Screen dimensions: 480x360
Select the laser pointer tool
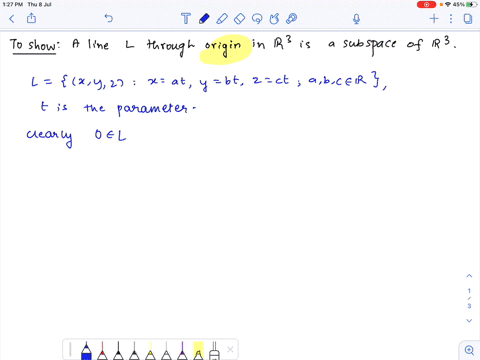pos(292,19)
